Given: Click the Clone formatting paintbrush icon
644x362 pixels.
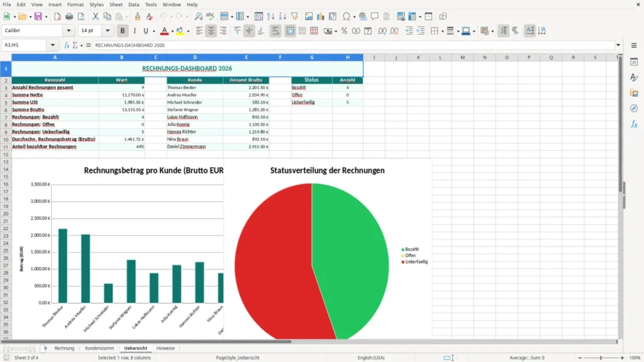Looking at the screenshot, I should click(137, 16).
